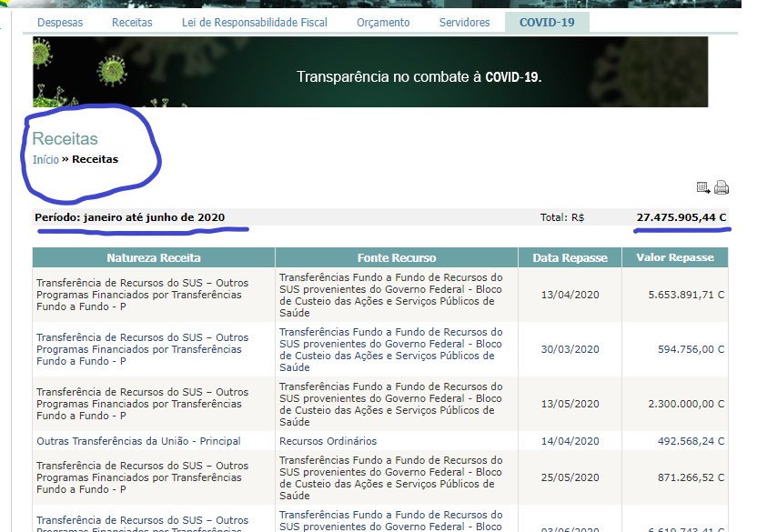Click the Início breadcrumb link

pos(45,160)
